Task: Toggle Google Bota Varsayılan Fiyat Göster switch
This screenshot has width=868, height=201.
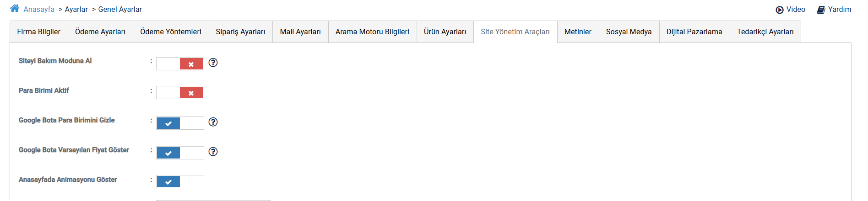Action: point(180,153)
